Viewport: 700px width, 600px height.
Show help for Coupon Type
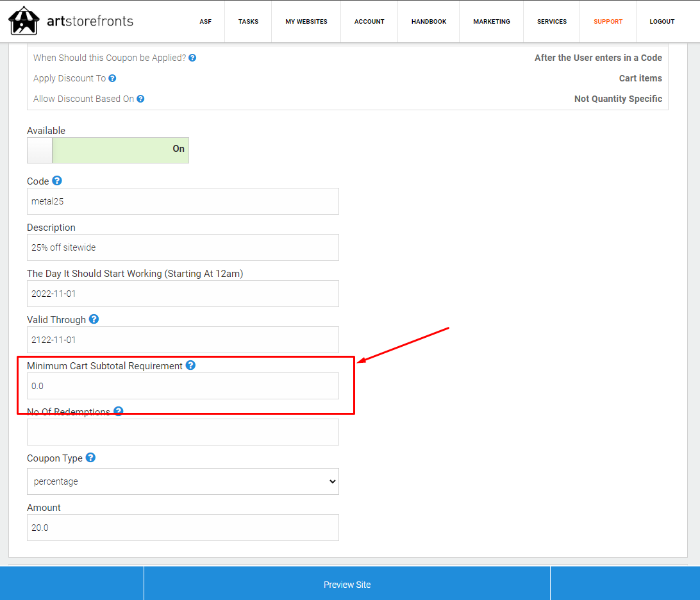pyautogui.click(x=90, y=458)
